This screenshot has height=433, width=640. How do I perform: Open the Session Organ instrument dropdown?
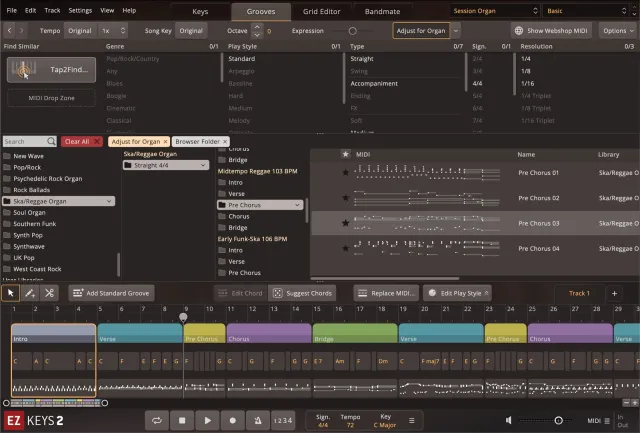496,11
